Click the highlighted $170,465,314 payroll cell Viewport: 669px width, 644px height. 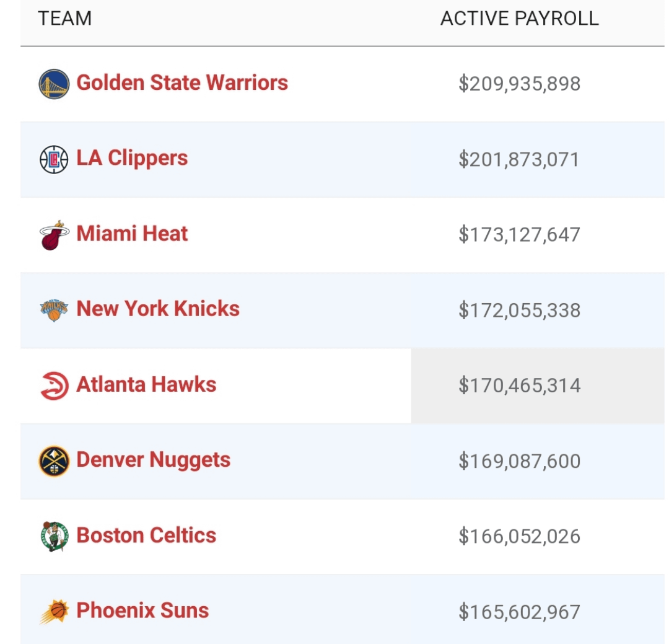coord(519,386)
